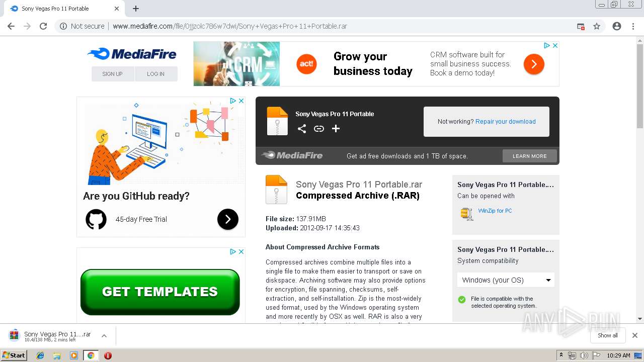
Task: Open the Chrome three-dot menu
Action: point(633,26)
